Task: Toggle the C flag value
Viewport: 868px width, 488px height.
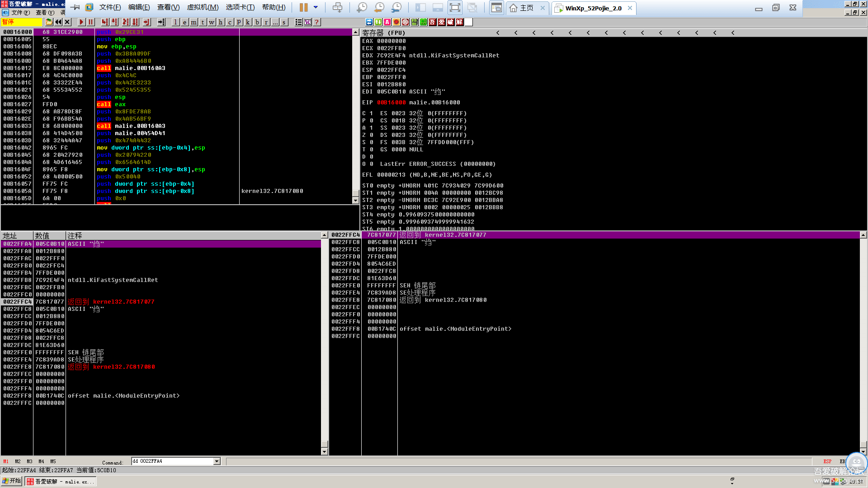Action: coord(372,113)
